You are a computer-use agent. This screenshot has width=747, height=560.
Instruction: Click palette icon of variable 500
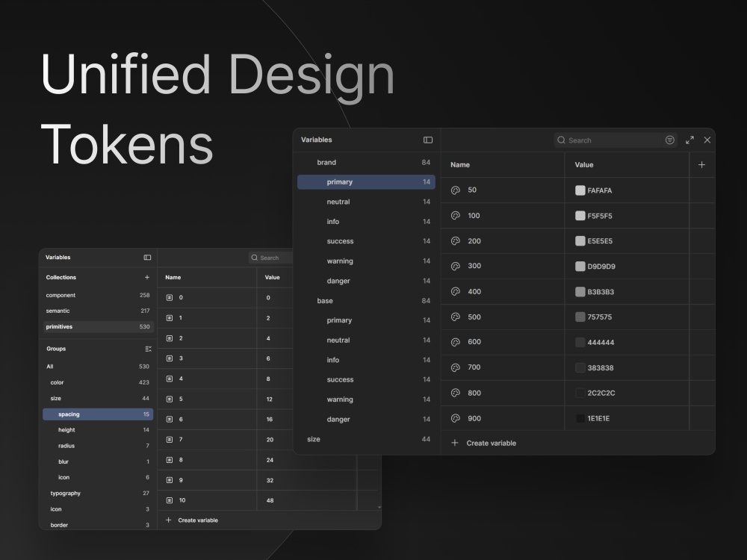[456, 317]
